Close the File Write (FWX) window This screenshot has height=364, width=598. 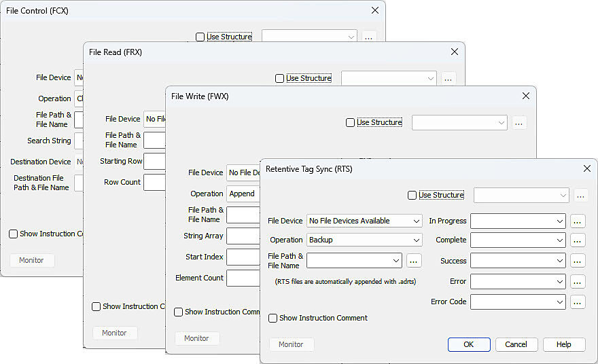[526, 96]
